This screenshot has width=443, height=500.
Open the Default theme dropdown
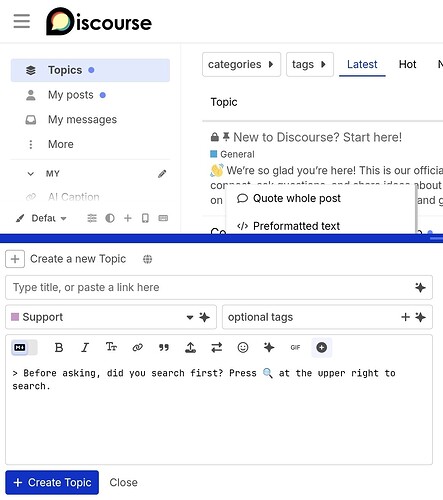[49, 218]
